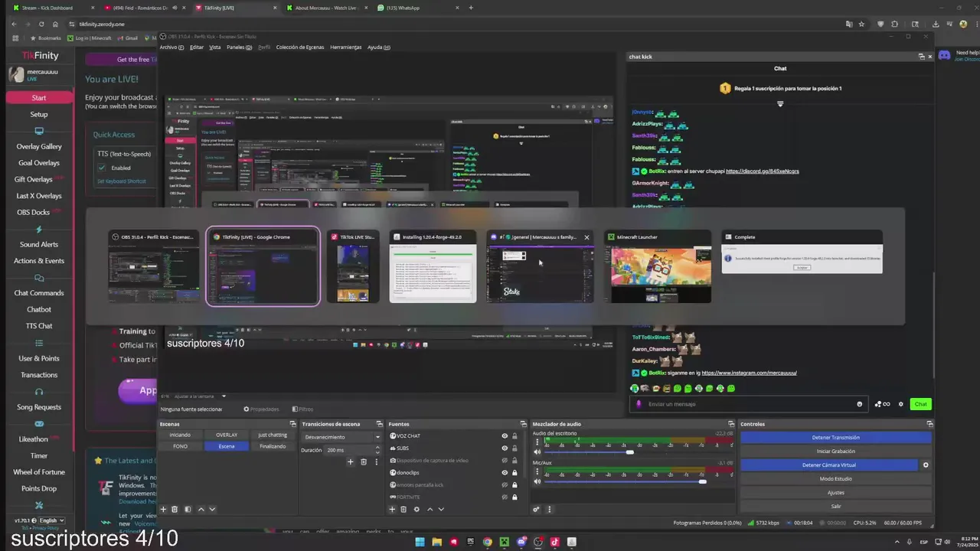Open OBS Vista menu

pos(215,47)
